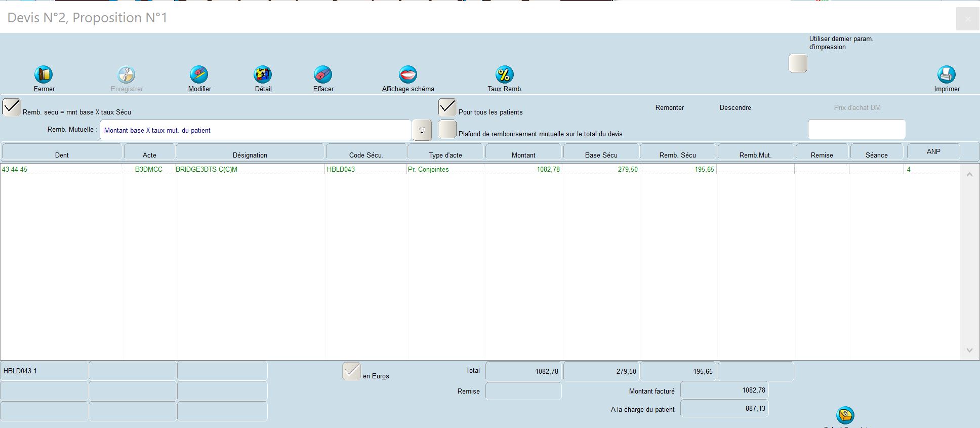Toggle Remb. secu = mnt base X taux Sécu
The height and width of the screenshot is (428, 980).
point(11,107)
